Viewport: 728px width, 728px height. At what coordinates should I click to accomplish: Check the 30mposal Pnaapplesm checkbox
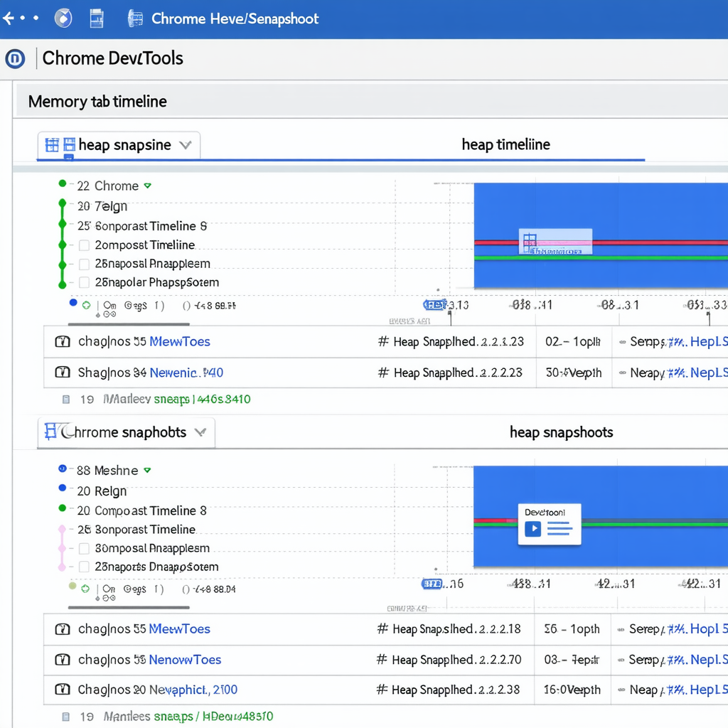(x=84, y=548)
